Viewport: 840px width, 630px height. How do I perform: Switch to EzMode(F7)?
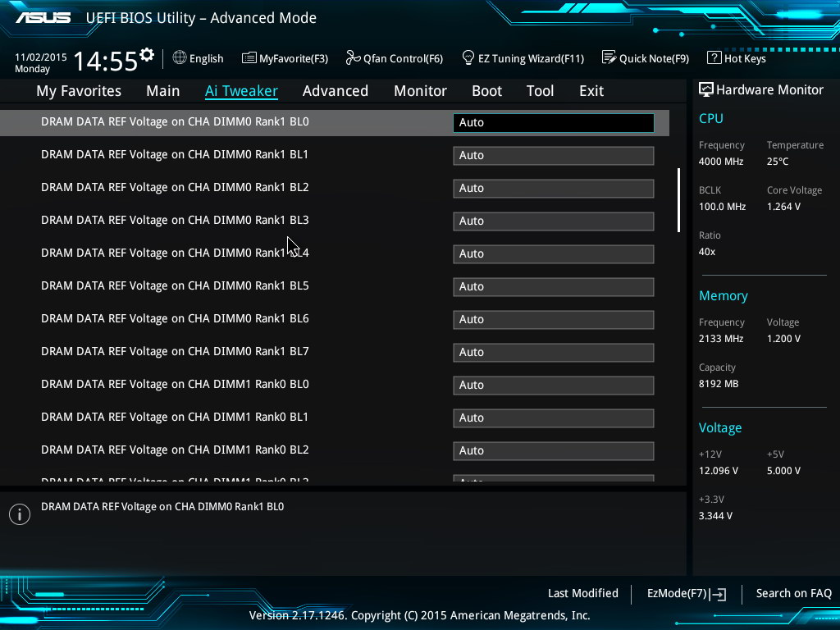pos(686,593)
